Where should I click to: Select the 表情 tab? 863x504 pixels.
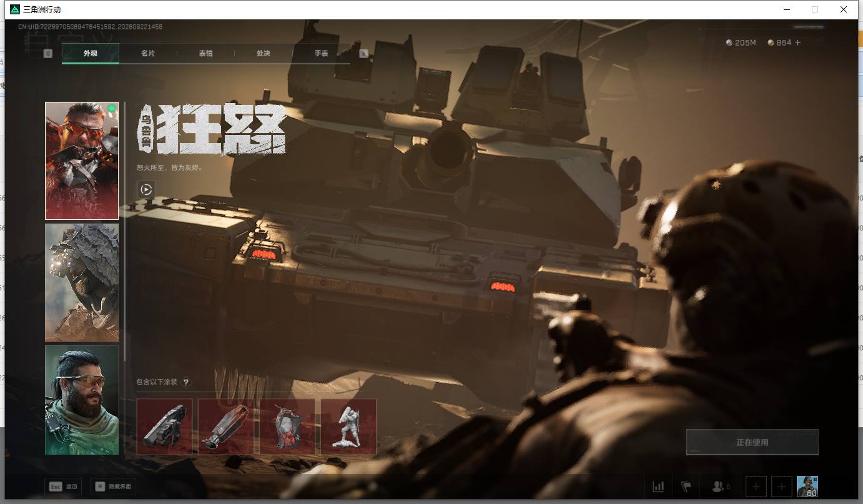205,53
